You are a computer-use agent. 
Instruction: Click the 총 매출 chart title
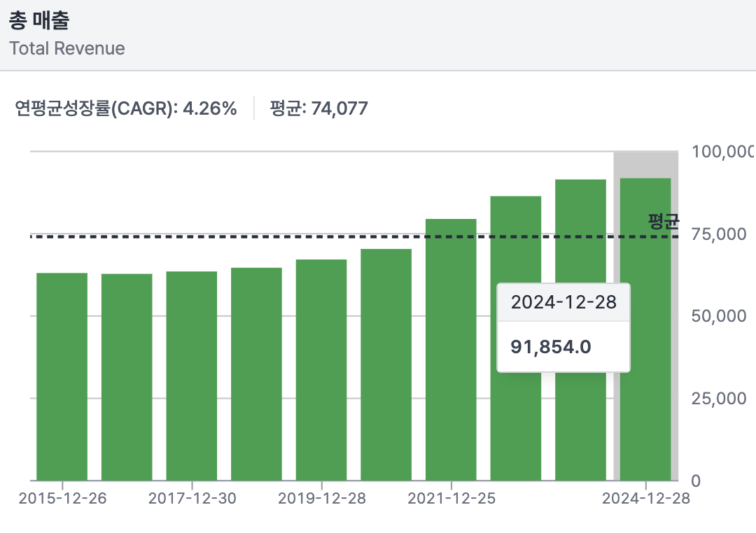38,20
